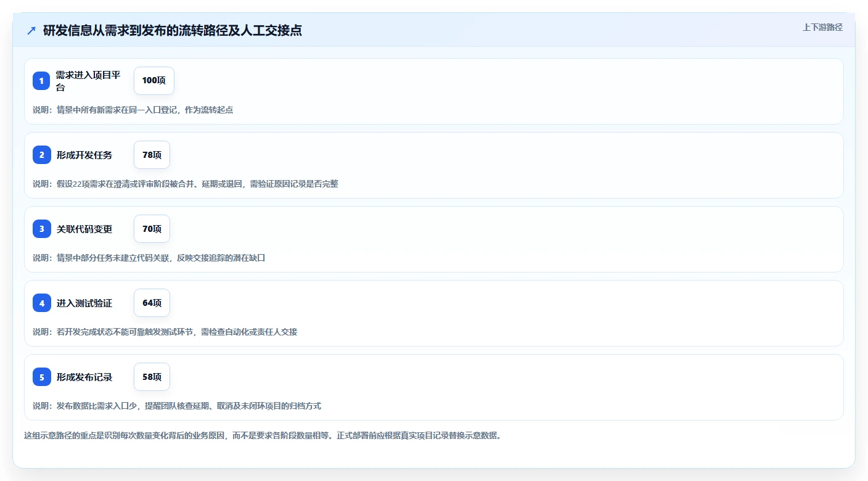The image size is (868, 481).
Task: Select the step 3 number badge
Action: (41, 229)
